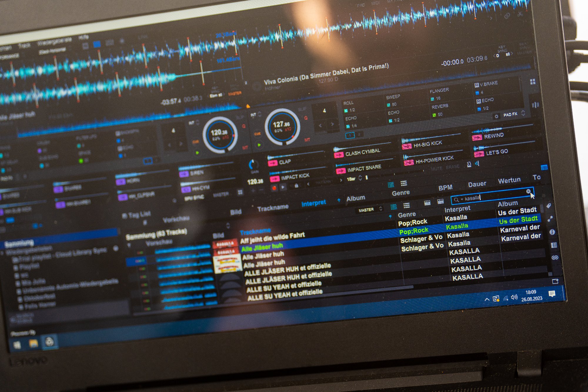Open the PAD FX mode dropdown arrows
The image size is (588, 392).
(x=523, y=113)
